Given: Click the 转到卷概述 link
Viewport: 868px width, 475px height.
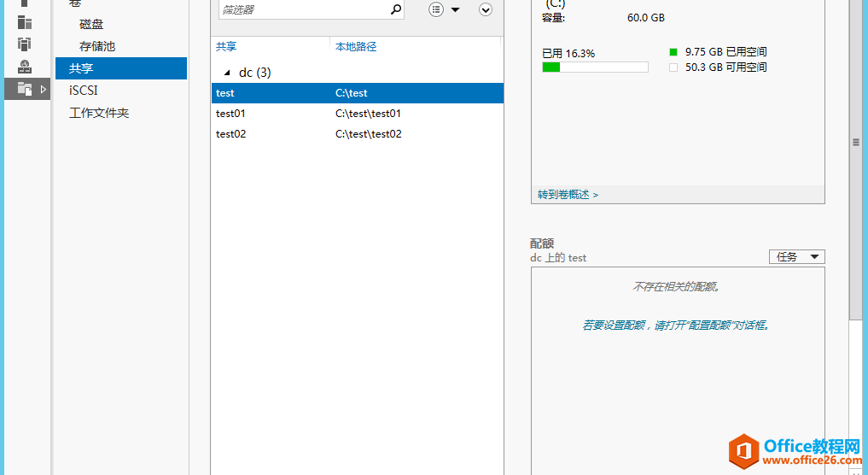Looking at the screenshot, I should [568, 195].
